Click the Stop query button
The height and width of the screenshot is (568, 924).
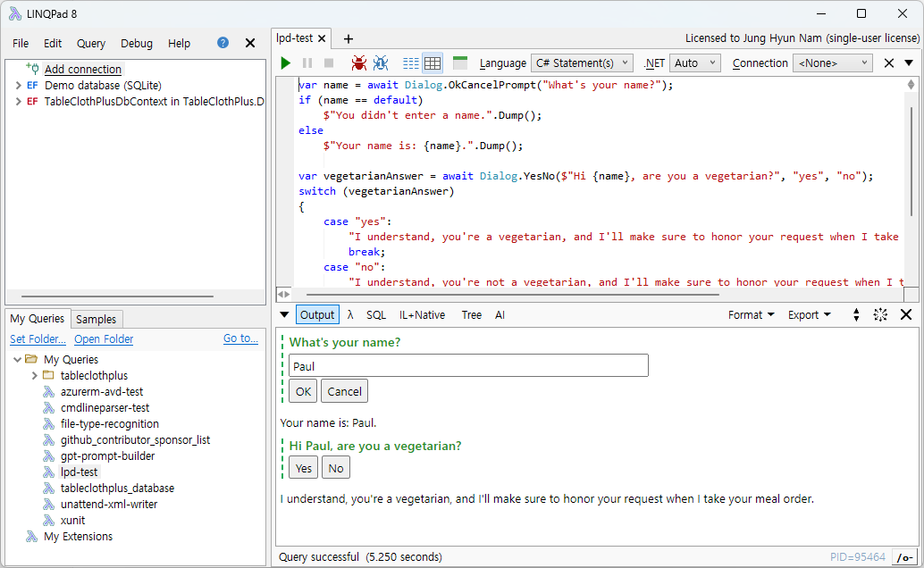coord(329,63)
